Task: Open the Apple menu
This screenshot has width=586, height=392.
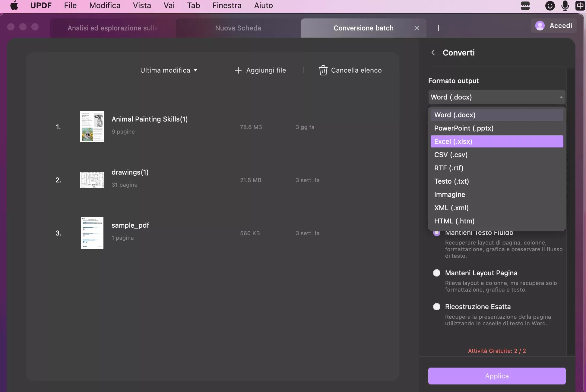Action: pyautogui.click(x=14, y=5)
